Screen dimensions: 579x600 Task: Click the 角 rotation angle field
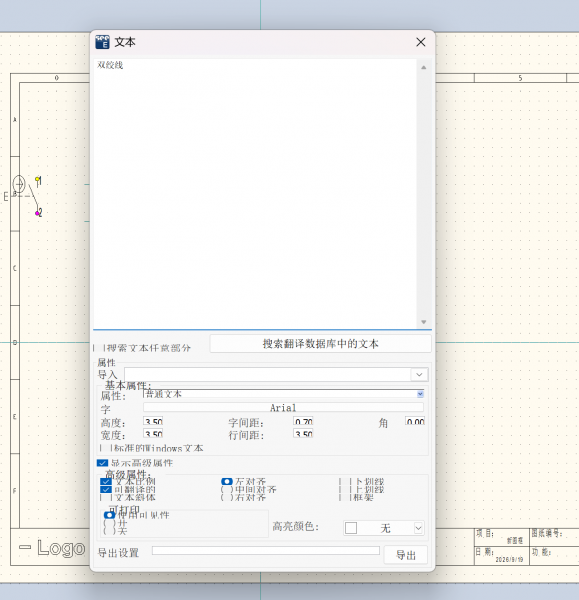pos(415,421)
